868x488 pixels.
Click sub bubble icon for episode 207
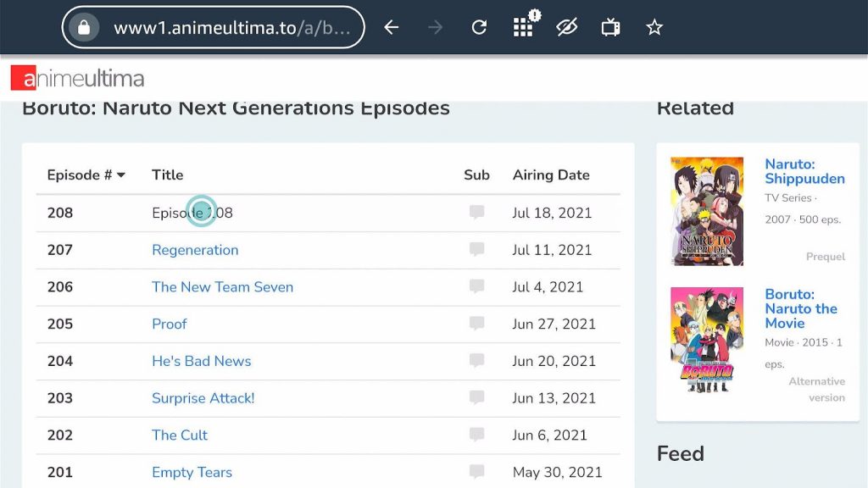click(476, 249)
